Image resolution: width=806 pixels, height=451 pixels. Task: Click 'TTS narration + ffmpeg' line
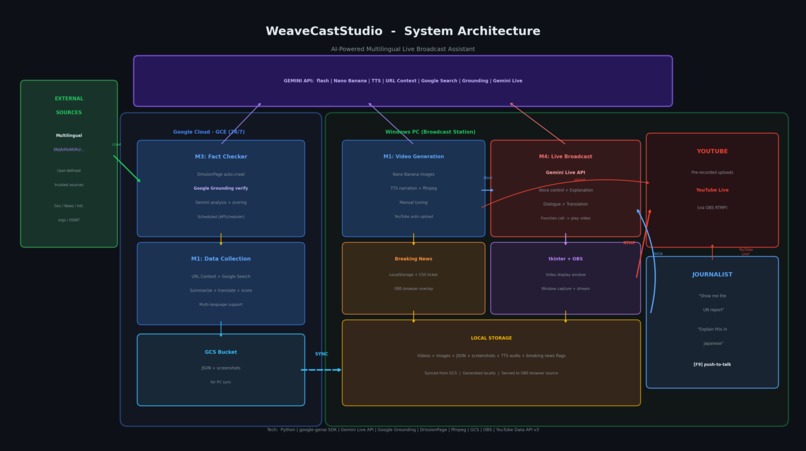pos(413,188)
